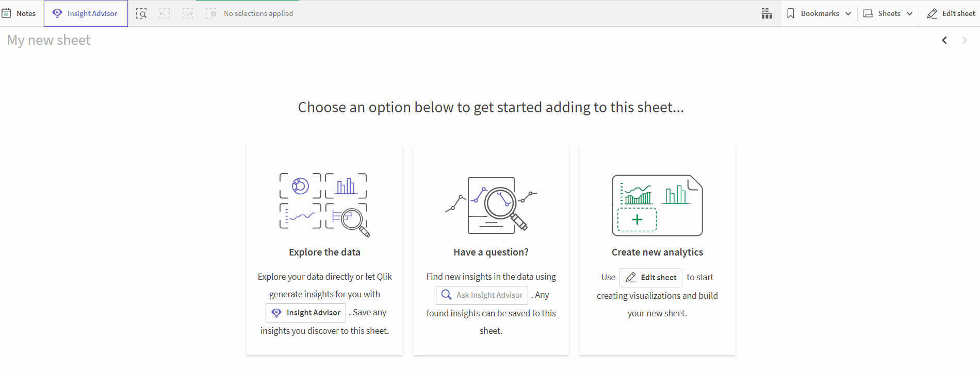Click Edit sheet button in Create analytics card
Screen dimensions: 980x374
[651, 278]
